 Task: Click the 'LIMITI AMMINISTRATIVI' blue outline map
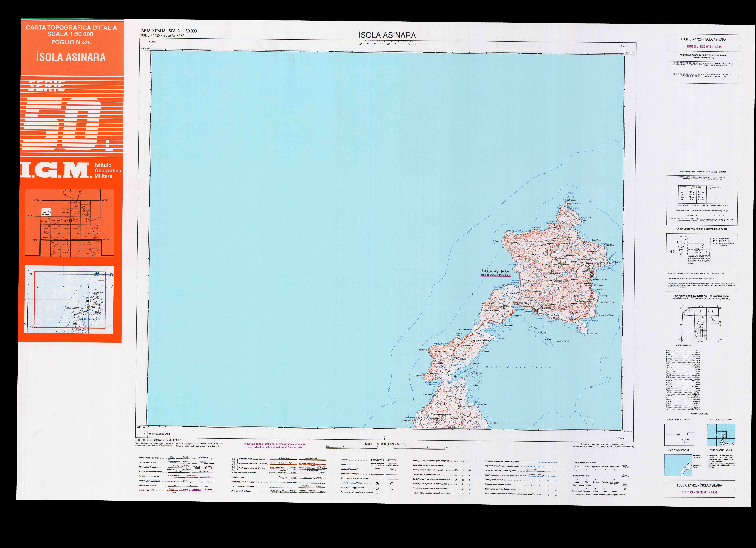click(x=678, y=465)
